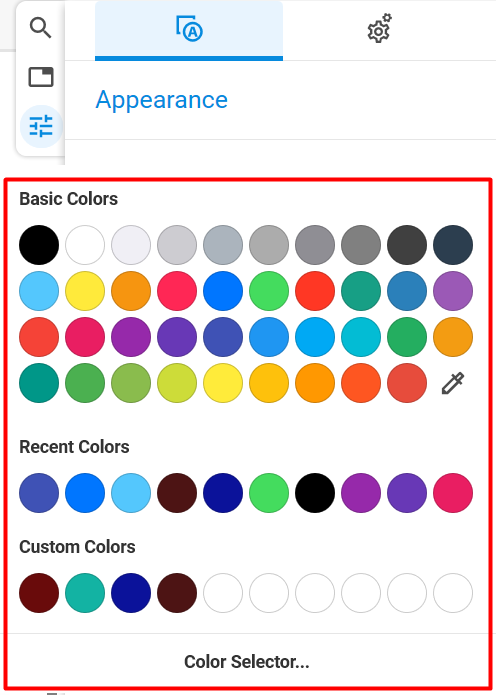Choose the white swatch in Basic Colors
The width and height of the screenshot is (496, 695).
(x=85, y=245)
